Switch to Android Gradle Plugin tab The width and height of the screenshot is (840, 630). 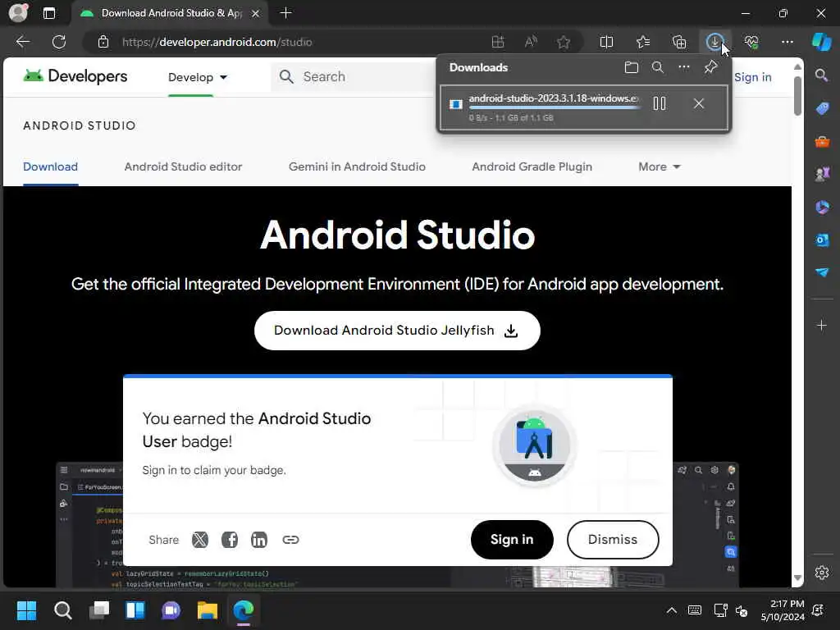532,167
